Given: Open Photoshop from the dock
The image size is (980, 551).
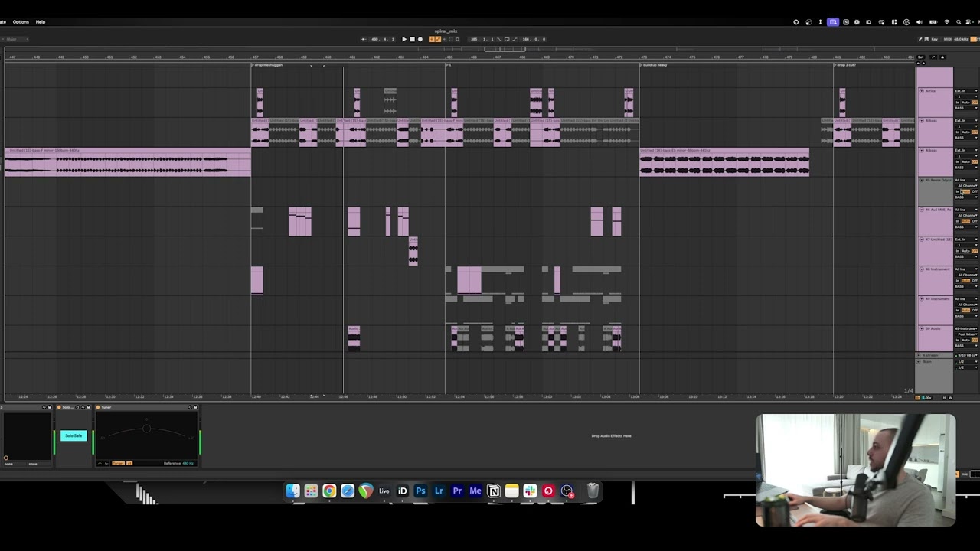Looking at the screenshot, I should point(420,491).
